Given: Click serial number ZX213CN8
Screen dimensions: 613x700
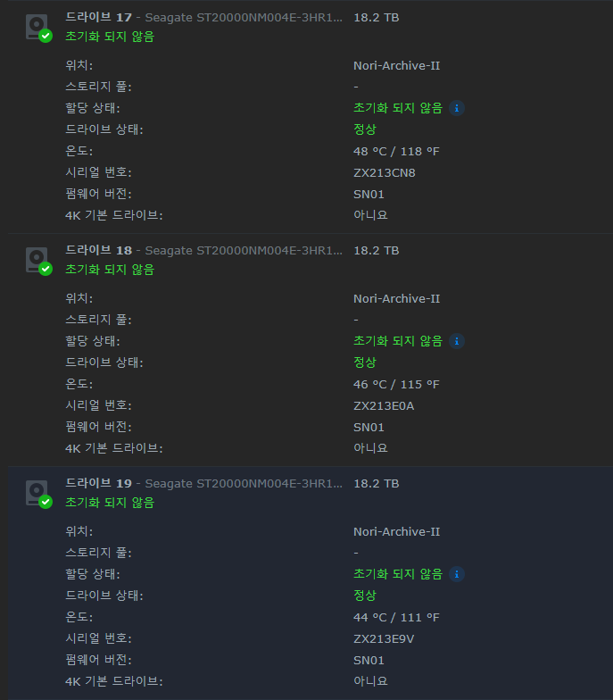Looking at the screenshot, I should click(384, 173).
